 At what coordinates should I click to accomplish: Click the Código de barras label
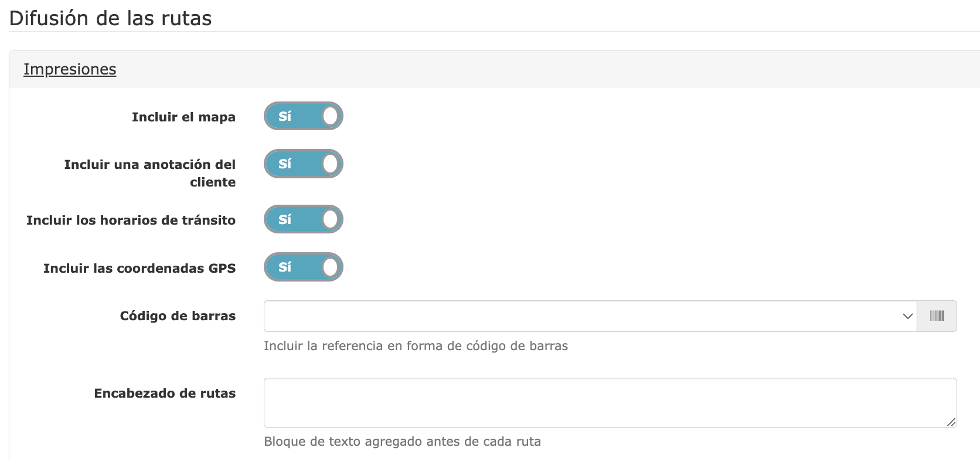178,316
